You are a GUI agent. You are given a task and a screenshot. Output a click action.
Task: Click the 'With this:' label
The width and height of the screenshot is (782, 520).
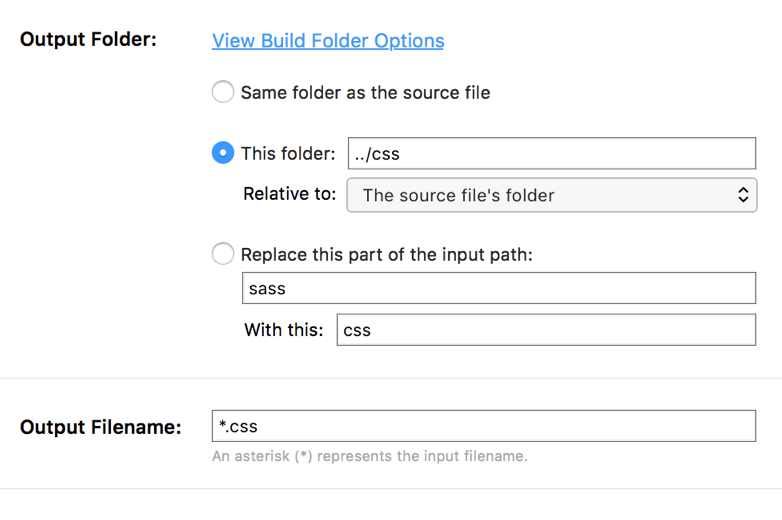[284, 330]
